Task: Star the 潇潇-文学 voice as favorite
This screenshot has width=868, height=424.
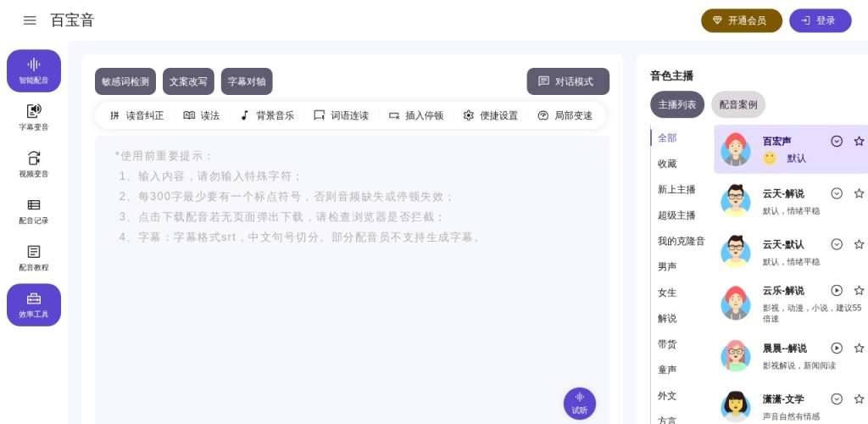Action: pos(859,399)
